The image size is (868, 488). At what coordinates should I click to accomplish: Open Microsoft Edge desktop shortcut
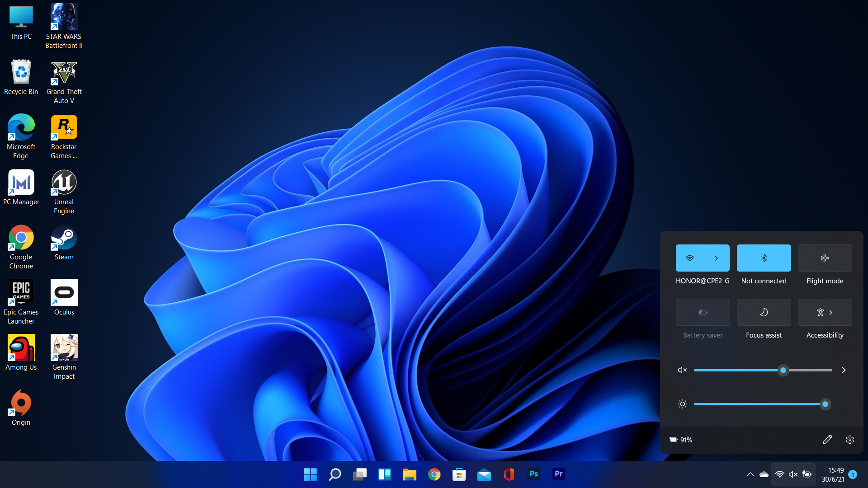point(21,136)
